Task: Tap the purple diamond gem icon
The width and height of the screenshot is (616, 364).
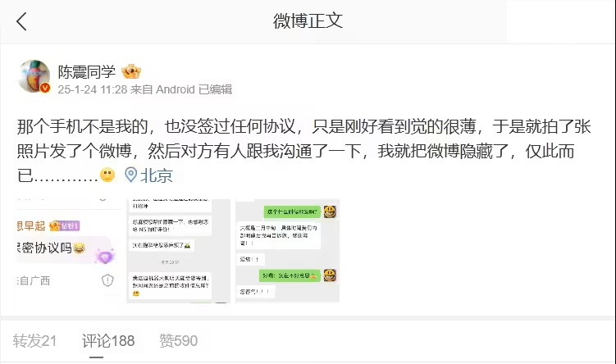Action: 104,257
